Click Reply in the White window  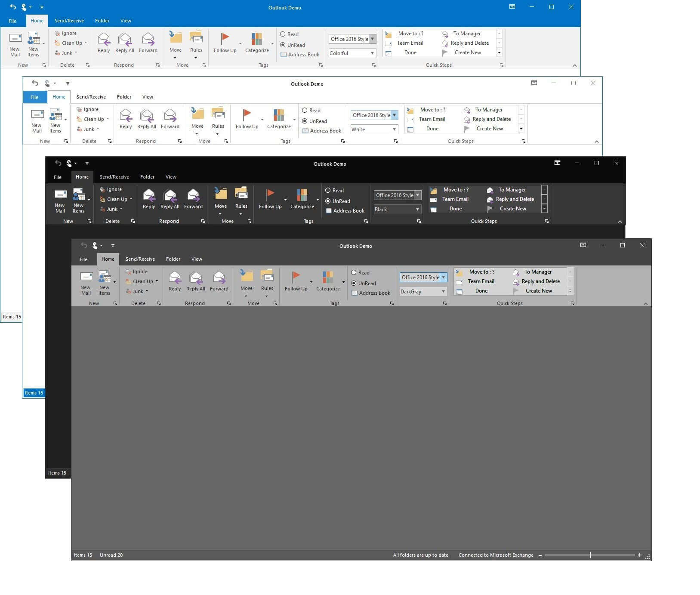[x=126, y=120]
